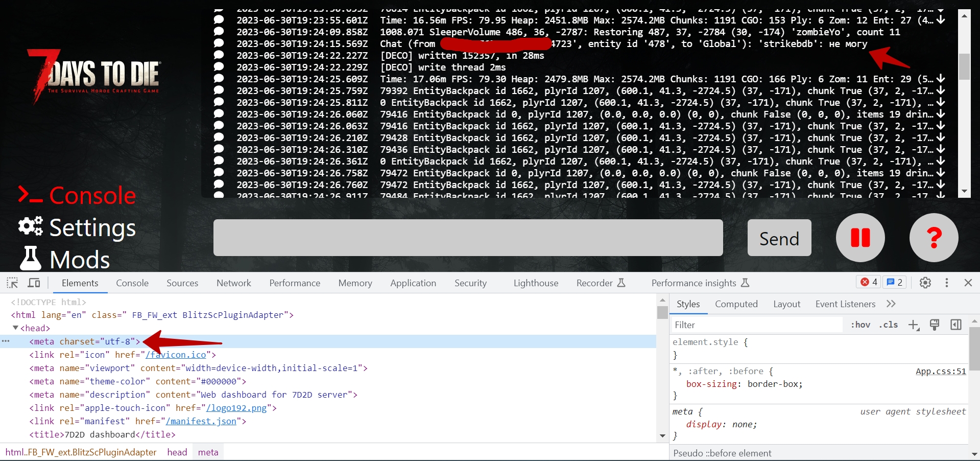Open help with the question mark button
This screenshot has height=461, width=980.
(934, 238)
